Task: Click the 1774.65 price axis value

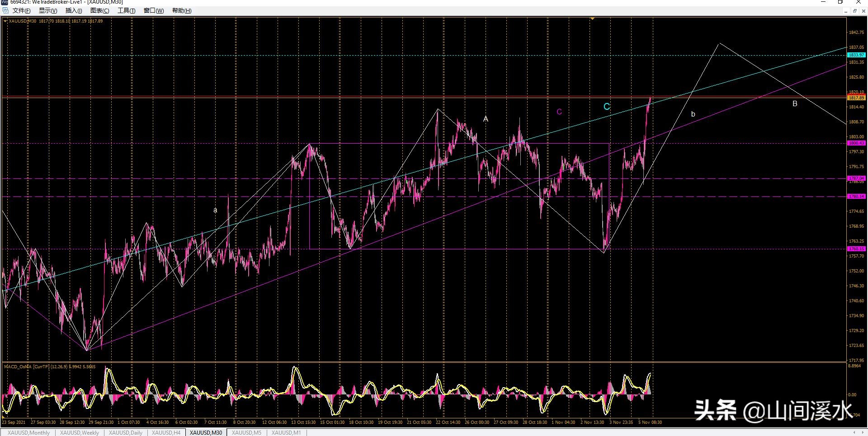Action: pyautogui.click(x=856, y=211)
